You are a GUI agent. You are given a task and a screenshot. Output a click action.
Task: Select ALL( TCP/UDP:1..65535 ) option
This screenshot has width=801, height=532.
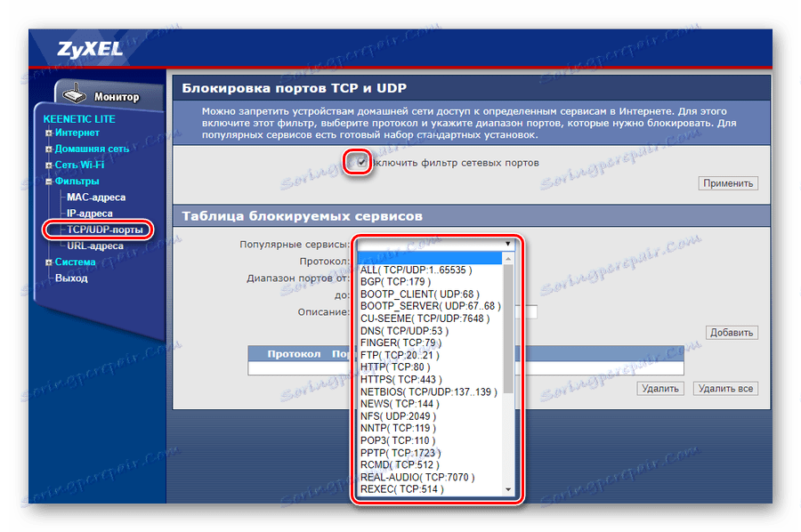(x=430, y=270)
